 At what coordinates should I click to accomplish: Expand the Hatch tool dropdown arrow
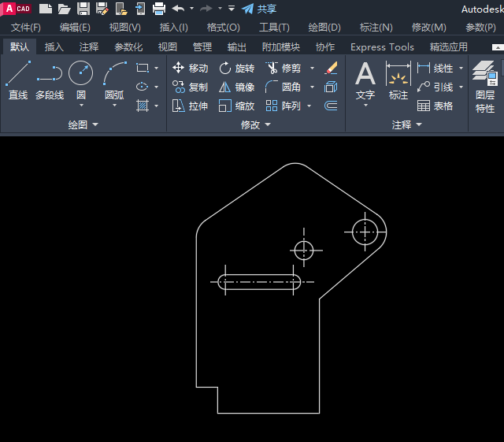point(157,106)
